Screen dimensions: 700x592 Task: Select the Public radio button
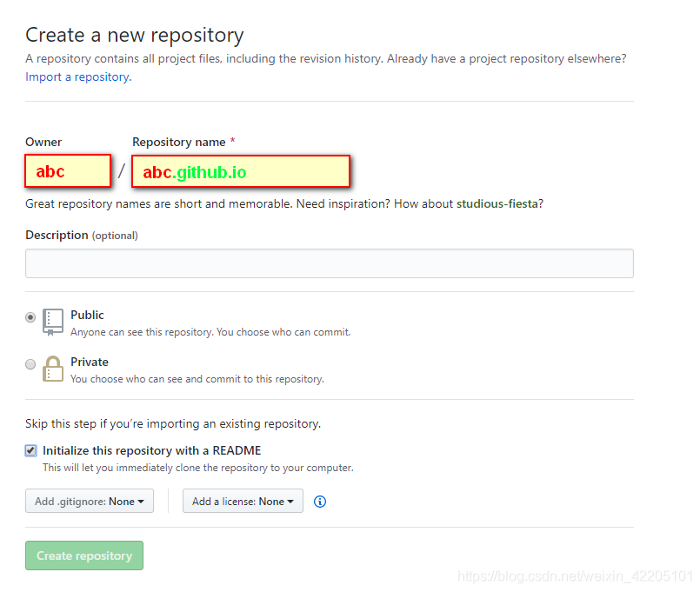(x=30, y=317)
